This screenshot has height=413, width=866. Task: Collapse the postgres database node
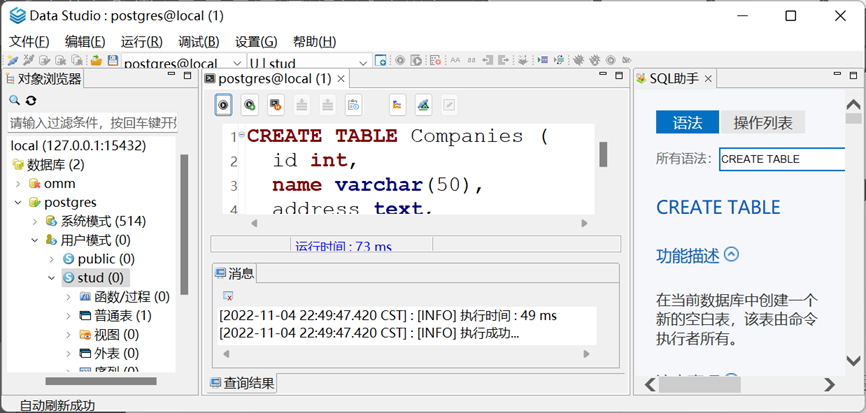coord(18,203)
